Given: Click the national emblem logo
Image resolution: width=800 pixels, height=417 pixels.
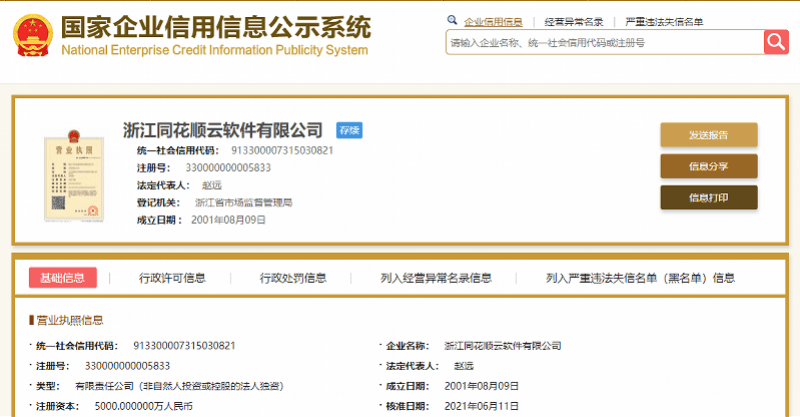Looking at the screenshot, I should [x=33, y=35].
